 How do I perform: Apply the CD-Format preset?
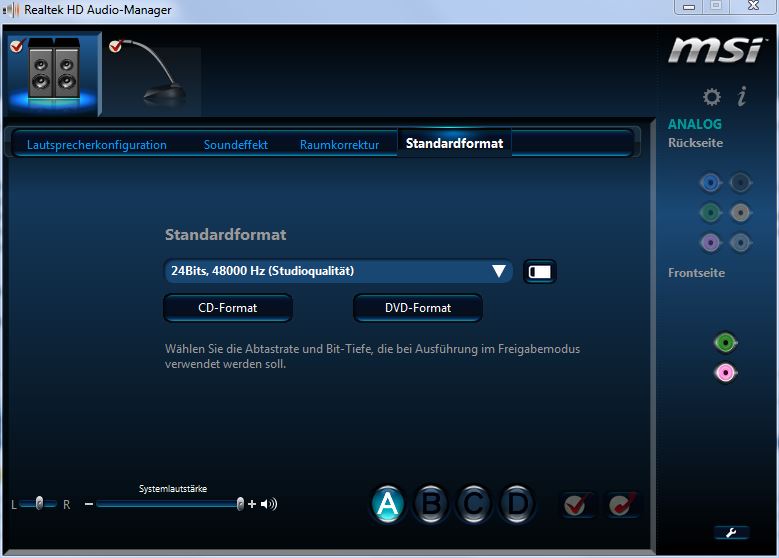(x=228, y=308)
